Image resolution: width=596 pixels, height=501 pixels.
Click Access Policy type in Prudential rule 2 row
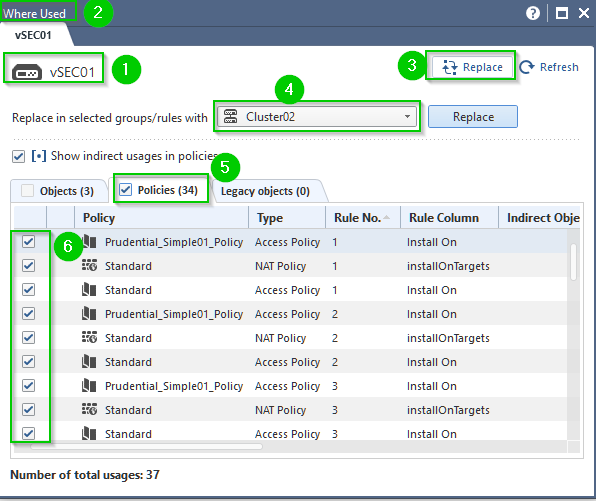coord(287,314)
